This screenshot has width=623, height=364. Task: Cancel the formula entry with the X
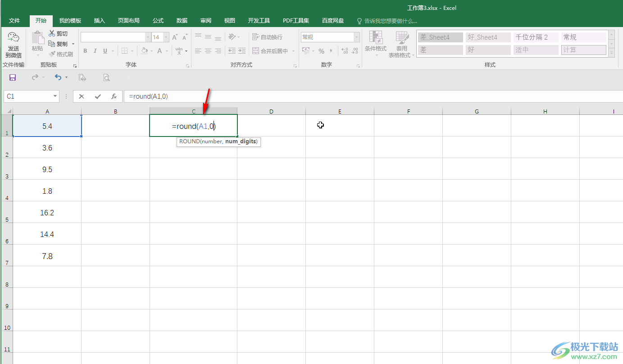81,96
